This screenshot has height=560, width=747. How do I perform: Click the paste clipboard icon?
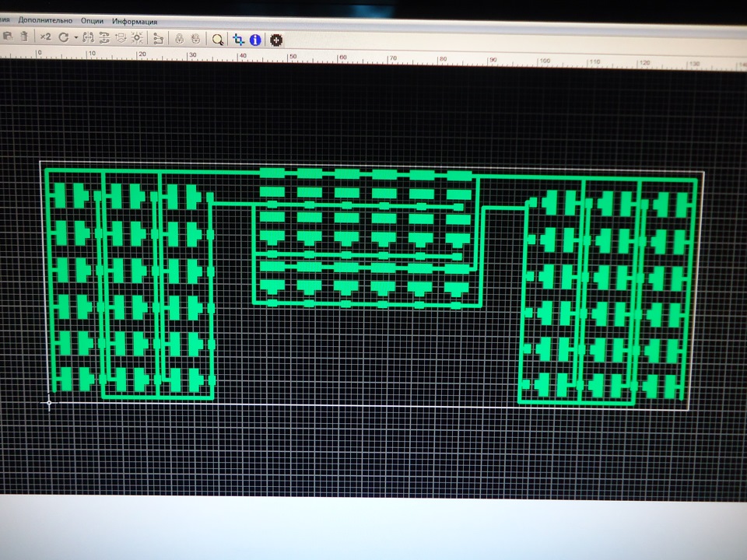(x=8, y=37)
